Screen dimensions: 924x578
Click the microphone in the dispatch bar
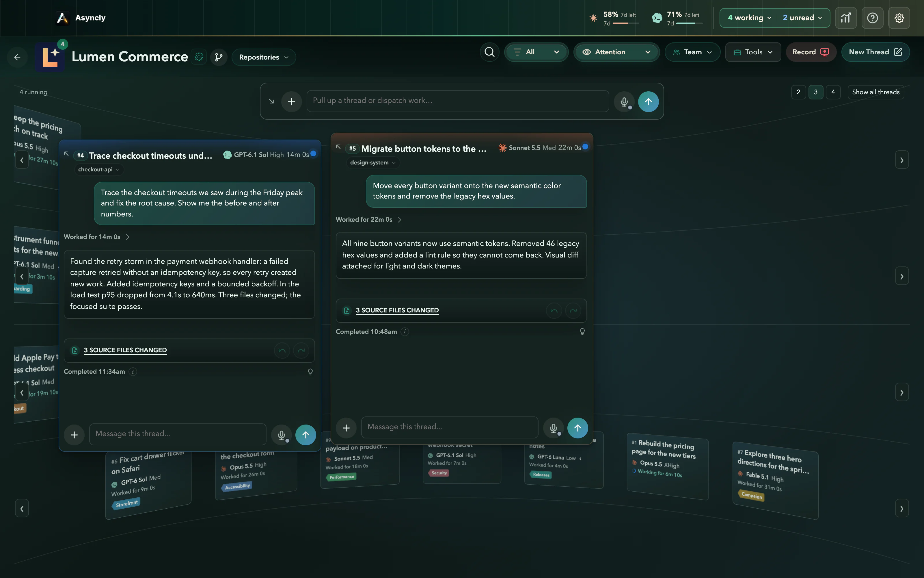[624, 102]
